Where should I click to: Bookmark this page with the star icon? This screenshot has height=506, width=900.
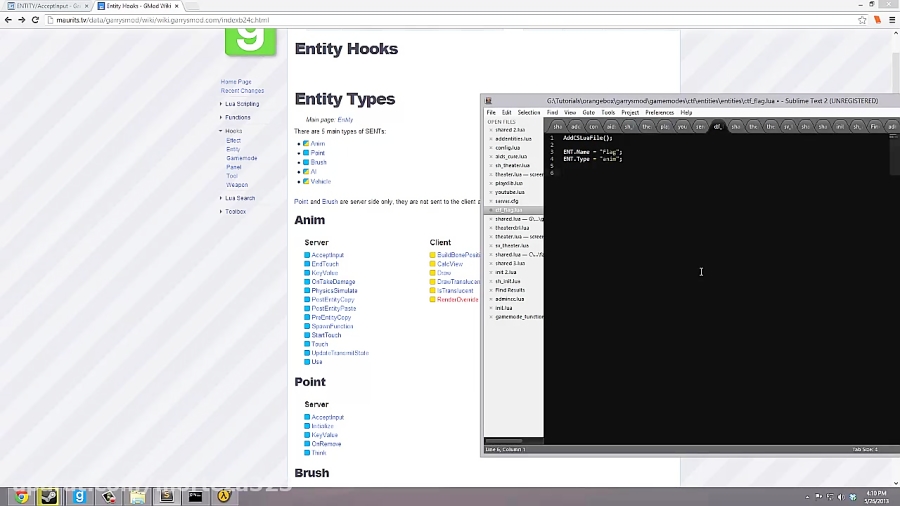click(x=862, y=19)
